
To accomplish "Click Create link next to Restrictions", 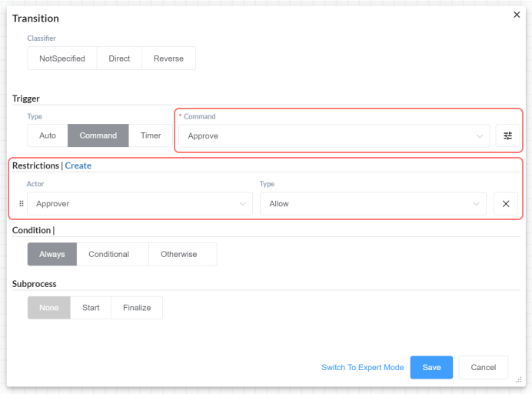I will 78,165.
